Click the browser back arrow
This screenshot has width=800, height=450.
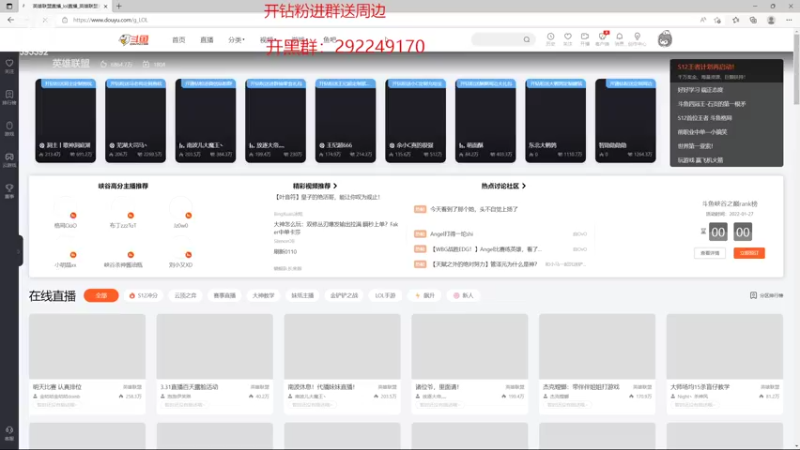coord(11,20)
